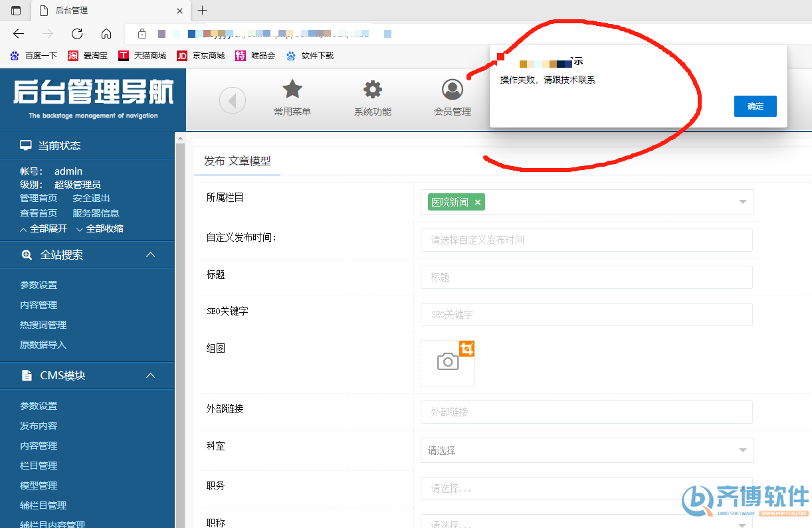The width and height of the screenshot is (812, 528).
Task: Click the admin account name
Action: (68, 171)
